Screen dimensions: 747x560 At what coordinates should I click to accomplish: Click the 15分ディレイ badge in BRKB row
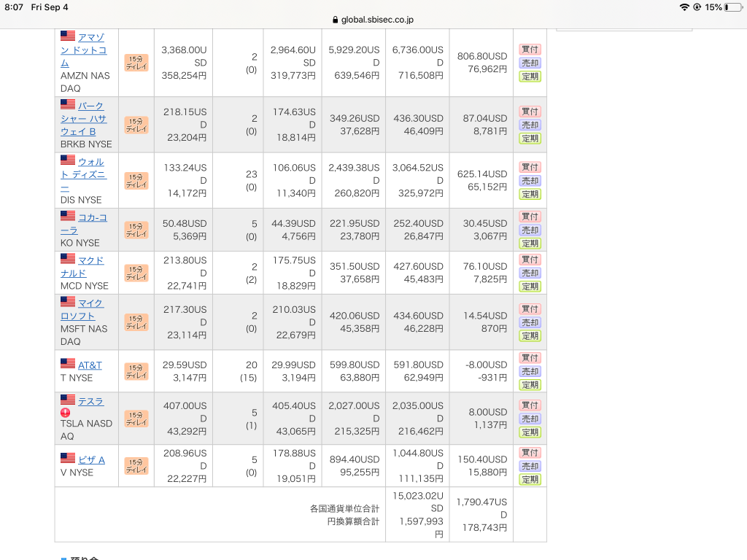[x=136, y=125]
